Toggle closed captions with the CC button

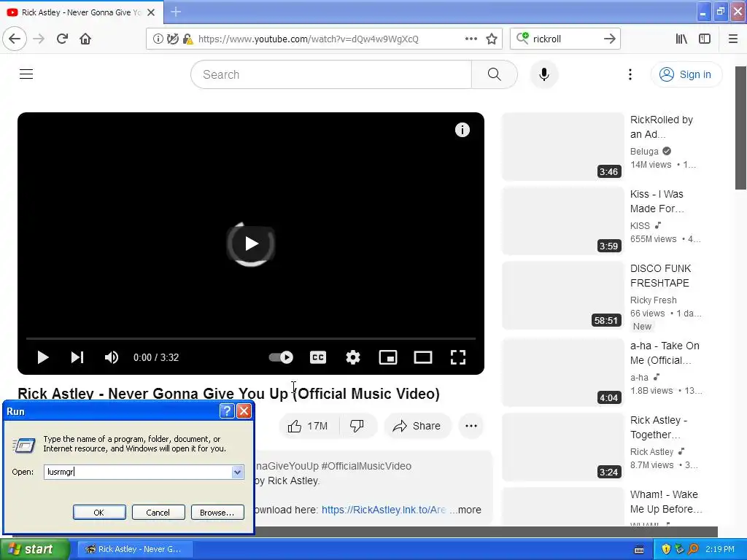tap(318, 357)
